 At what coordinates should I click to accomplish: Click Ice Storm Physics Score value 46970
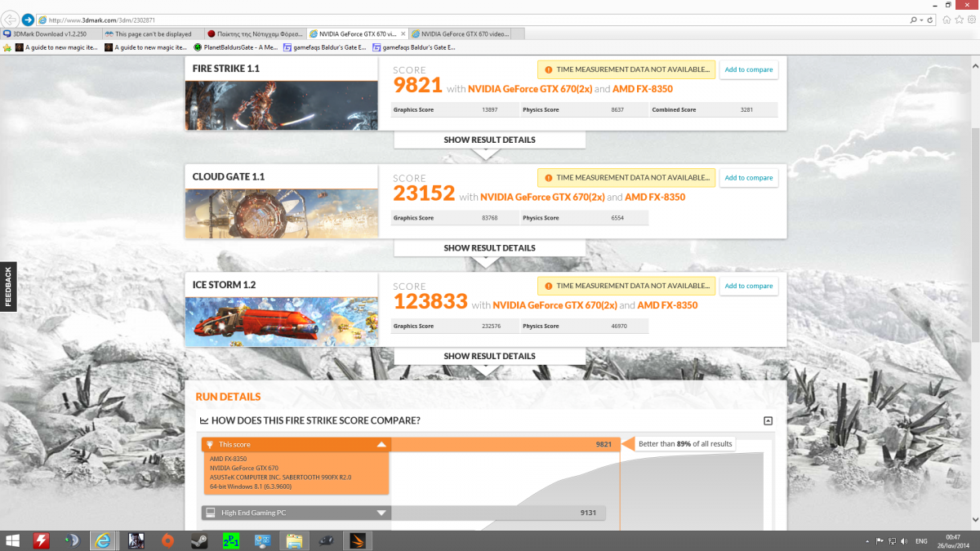621,327
